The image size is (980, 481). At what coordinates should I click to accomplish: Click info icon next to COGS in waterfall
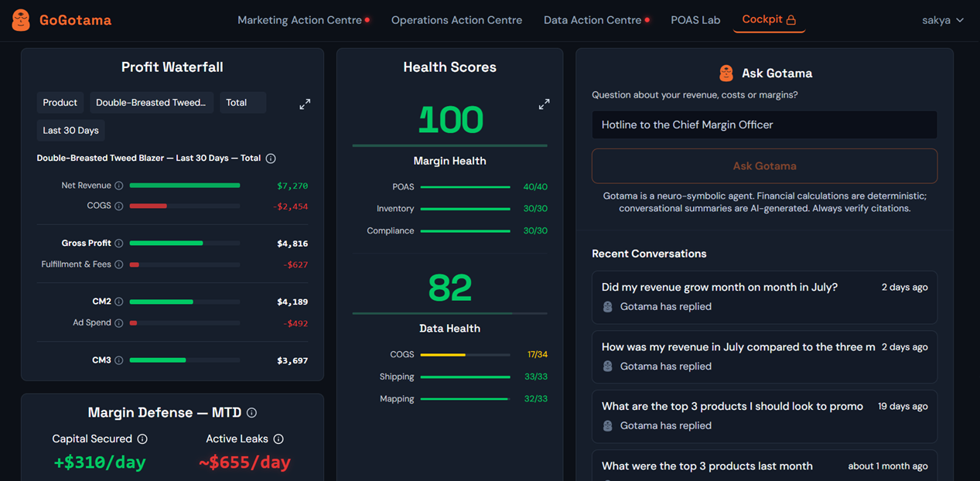click(119, 206)
